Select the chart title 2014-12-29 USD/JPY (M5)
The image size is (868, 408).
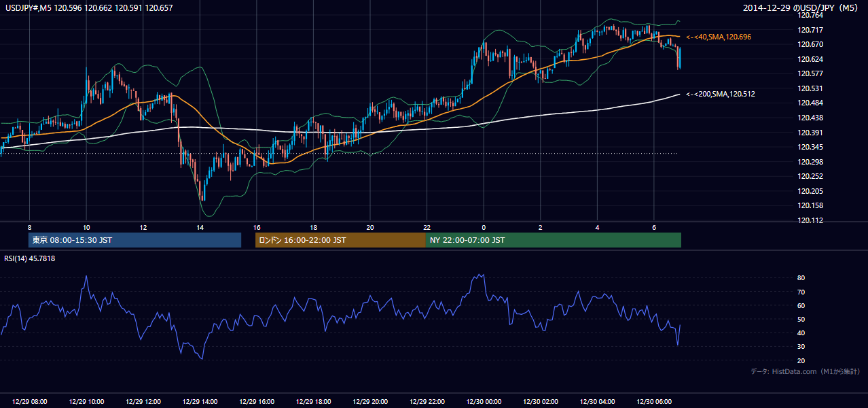[x=801, y=8]
